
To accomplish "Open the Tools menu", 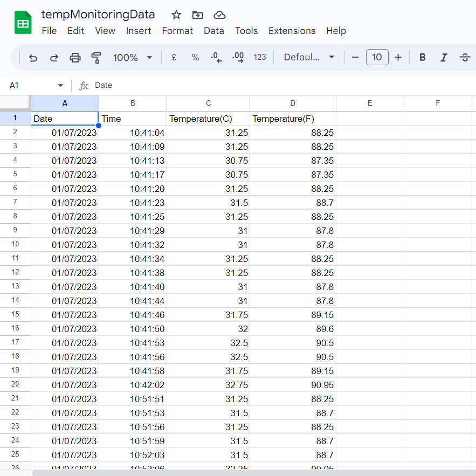I will click(246, 31).
